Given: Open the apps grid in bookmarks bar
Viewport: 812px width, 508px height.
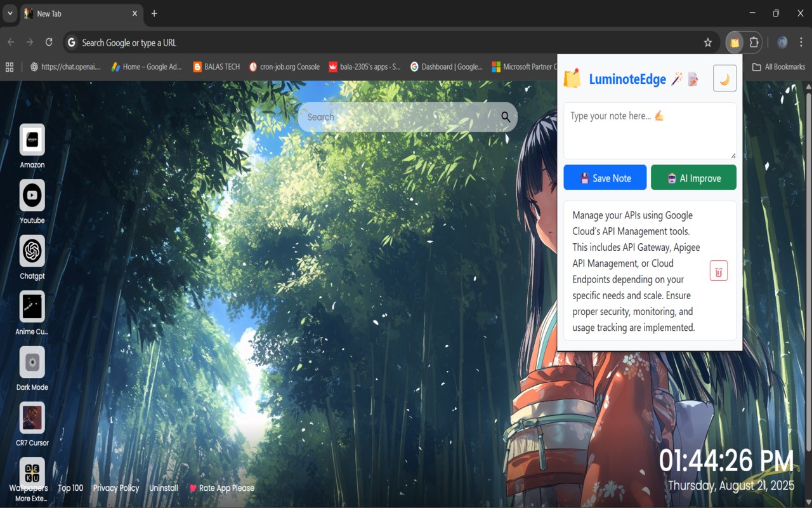Looking at the screenshot, I should pyautogui.click(x=10, y=67).
